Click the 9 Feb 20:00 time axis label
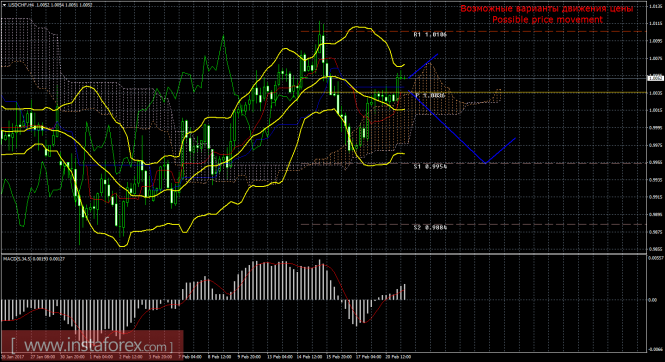665x362 pixels. 249,357
